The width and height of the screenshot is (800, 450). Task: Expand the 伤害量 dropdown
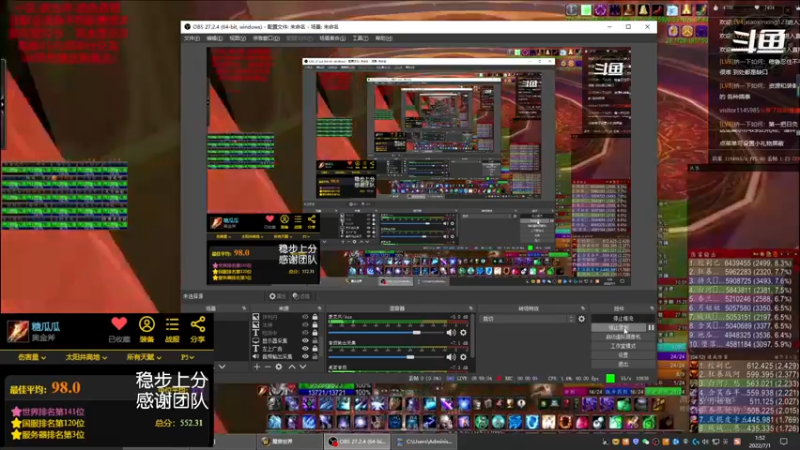coord(32,357)
